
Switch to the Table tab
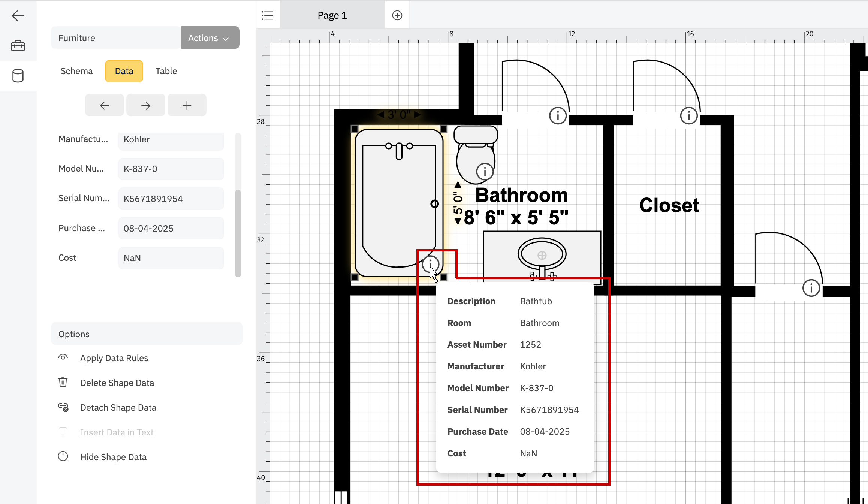166,71
